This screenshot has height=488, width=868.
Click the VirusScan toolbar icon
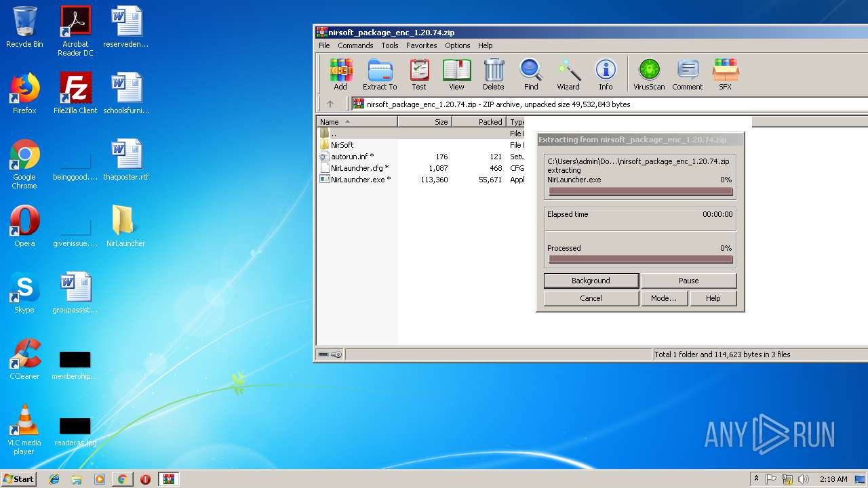coord(649,75)
